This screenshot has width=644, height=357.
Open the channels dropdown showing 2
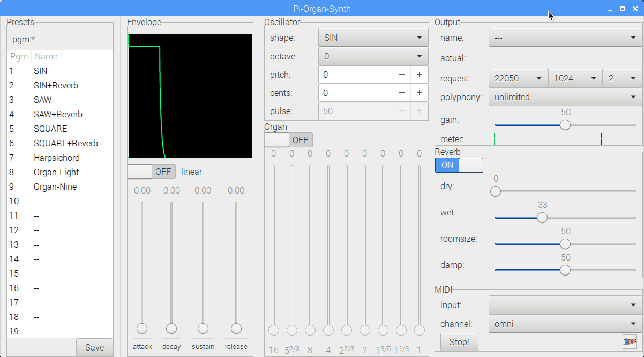(622, 78)
